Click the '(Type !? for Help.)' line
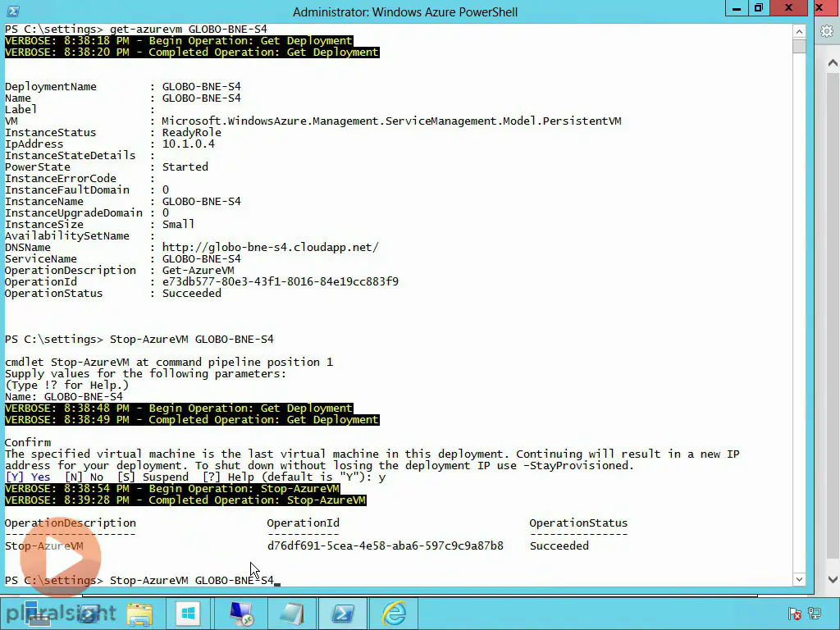The height and width of the screenshot is (630, 840). pos(67,385)
